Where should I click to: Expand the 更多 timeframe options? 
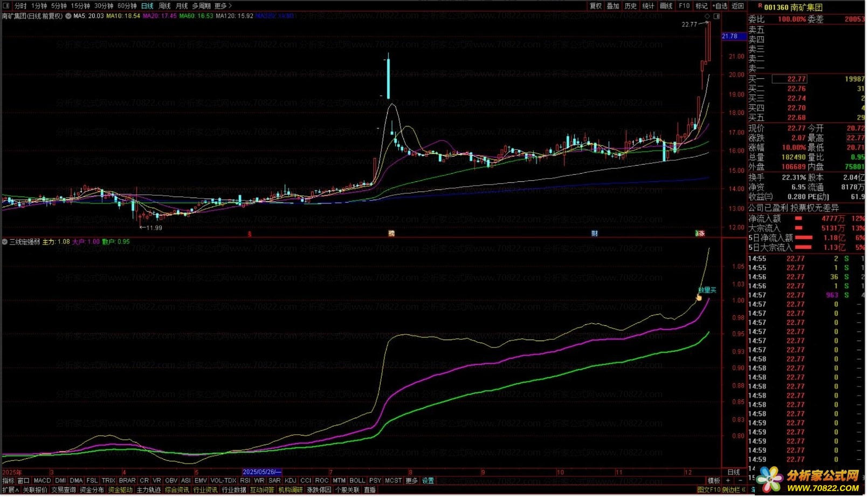(223, 6)
